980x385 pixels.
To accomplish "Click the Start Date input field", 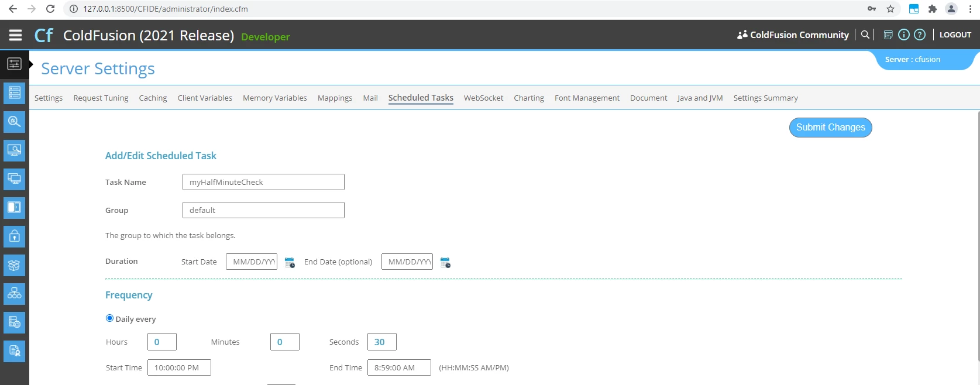I will pyautogui.click(x=252, y=262).
